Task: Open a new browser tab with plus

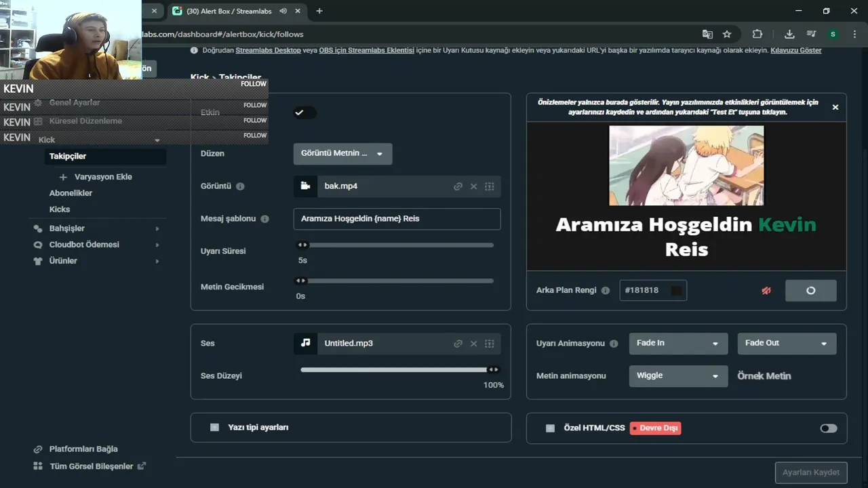Action: [x=319, y=11]
